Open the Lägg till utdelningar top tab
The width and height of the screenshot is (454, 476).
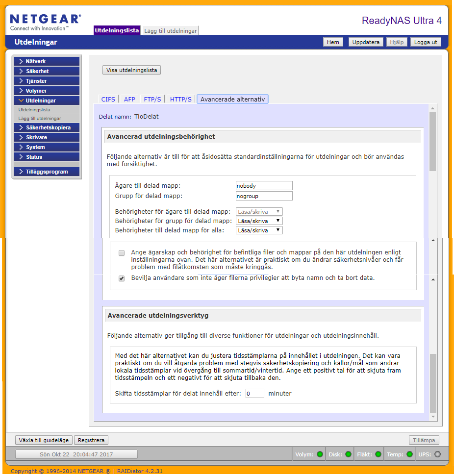pyautogui.click(x=171, y=31)
